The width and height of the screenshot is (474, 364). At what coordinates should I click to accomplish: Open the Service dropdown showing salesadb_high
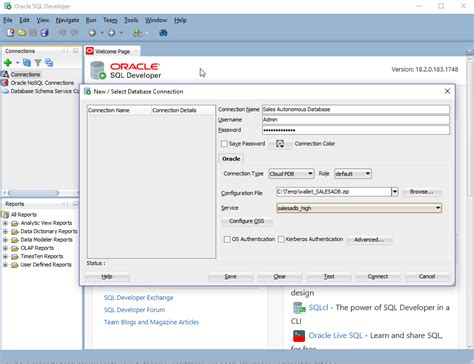359,208
